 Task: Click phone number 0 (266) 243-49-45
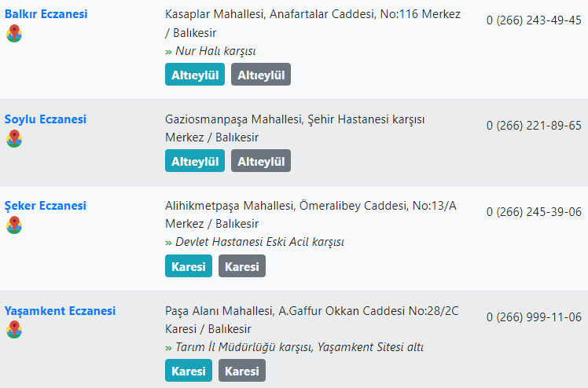tap(534, 20)
